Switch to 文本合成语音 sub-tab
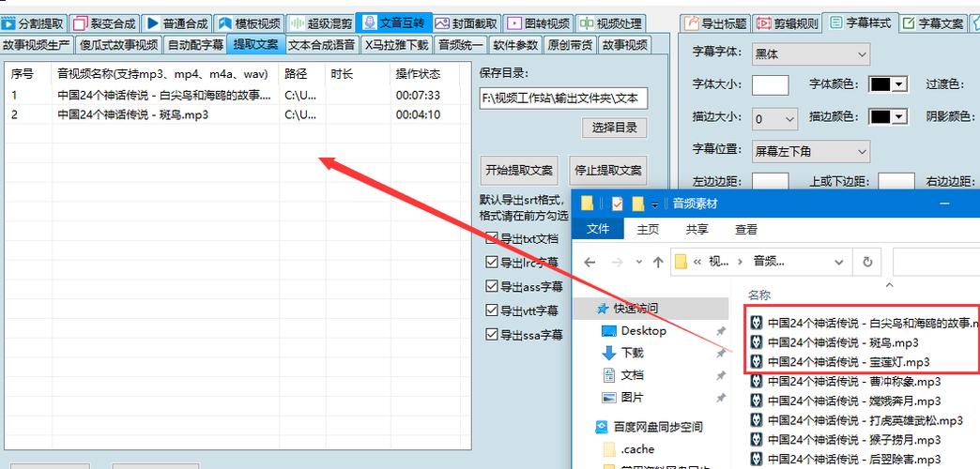 321,45
